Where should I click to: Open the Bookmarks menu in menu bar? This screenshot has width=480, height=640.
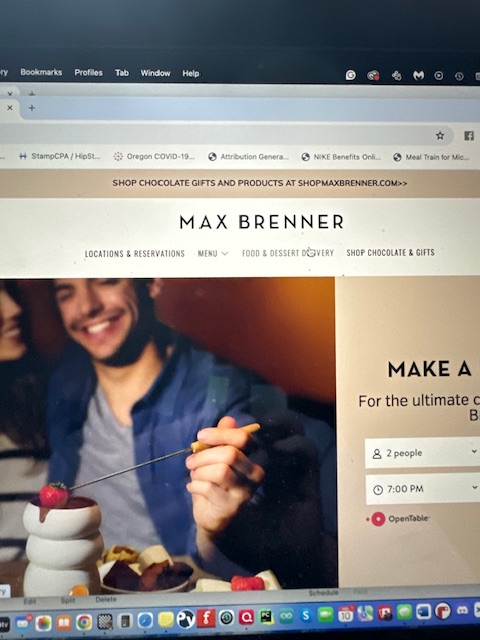click(x=41, y=72)
